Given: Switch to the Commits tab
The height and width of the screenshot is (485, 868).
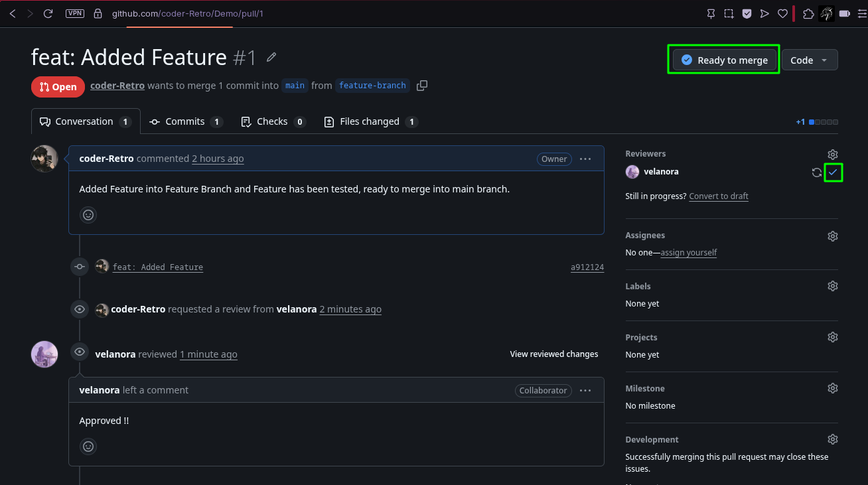Looking at the screenshot, I should [x=186, y=121].
